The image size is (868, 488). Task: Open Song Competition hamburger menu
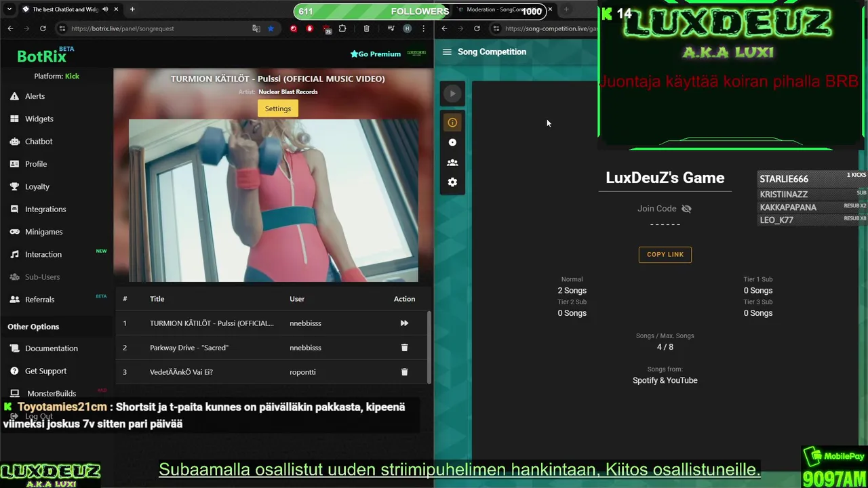tap(447, 52)
